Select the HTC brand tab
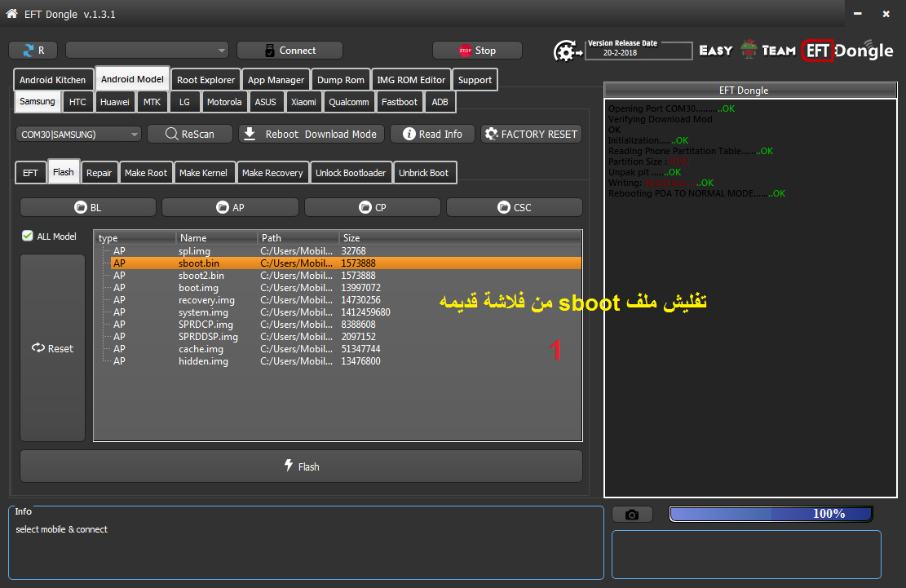The width and height of the screenshot is (906, 588). [77, 102]
